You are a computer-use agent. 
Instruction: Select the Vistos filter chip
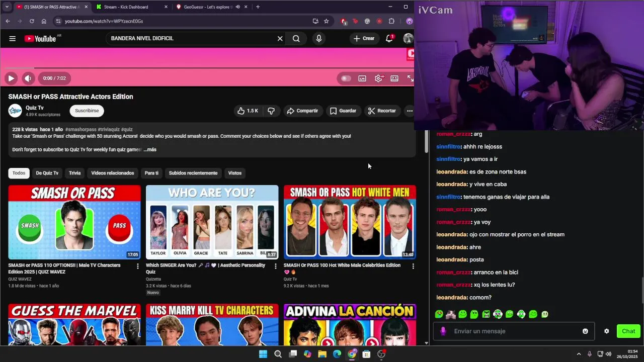coord(235,173)
